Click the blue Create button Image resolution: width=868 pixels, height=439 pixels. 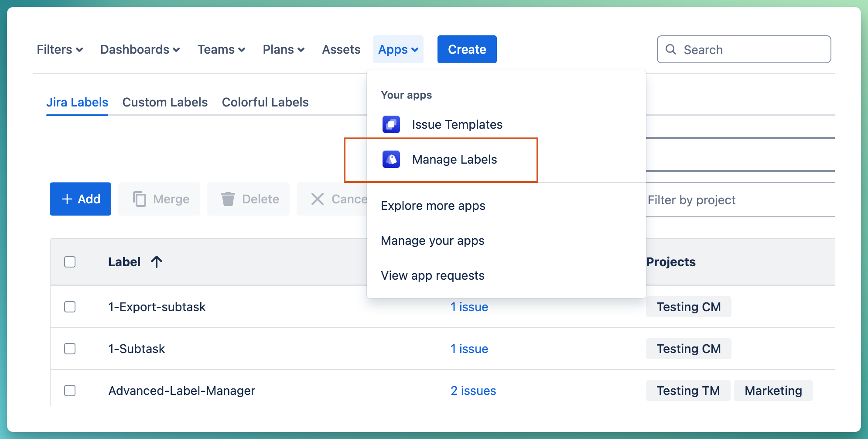(x=467, y=49)
